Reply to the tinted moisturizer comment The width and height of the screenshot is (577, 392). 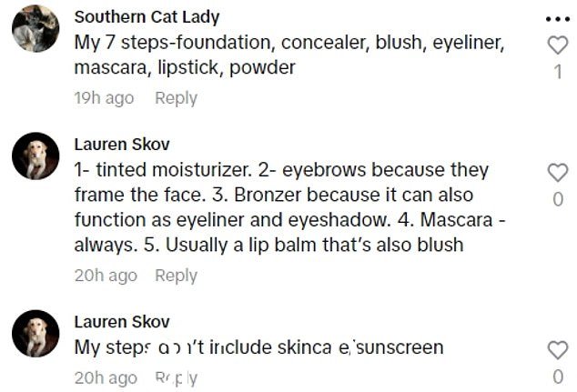[176, 276]
